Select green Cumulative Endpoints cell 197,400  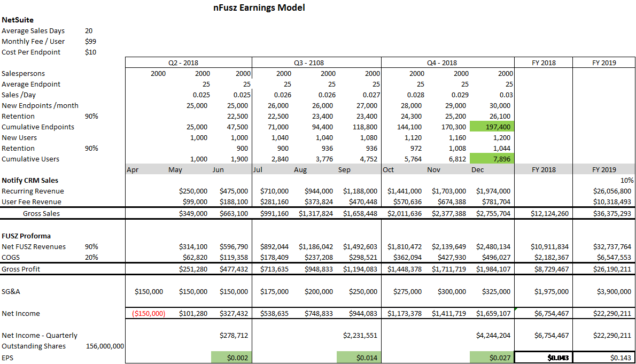pos(492,127)
